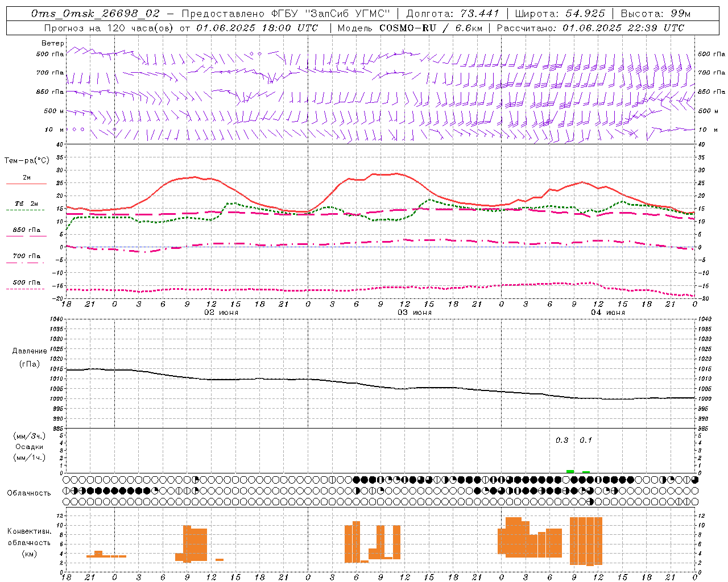Select the (мм/1ч.) precipitation unit label
The height and width of the screenshot is (582, 728).
[x=30, y=458]
